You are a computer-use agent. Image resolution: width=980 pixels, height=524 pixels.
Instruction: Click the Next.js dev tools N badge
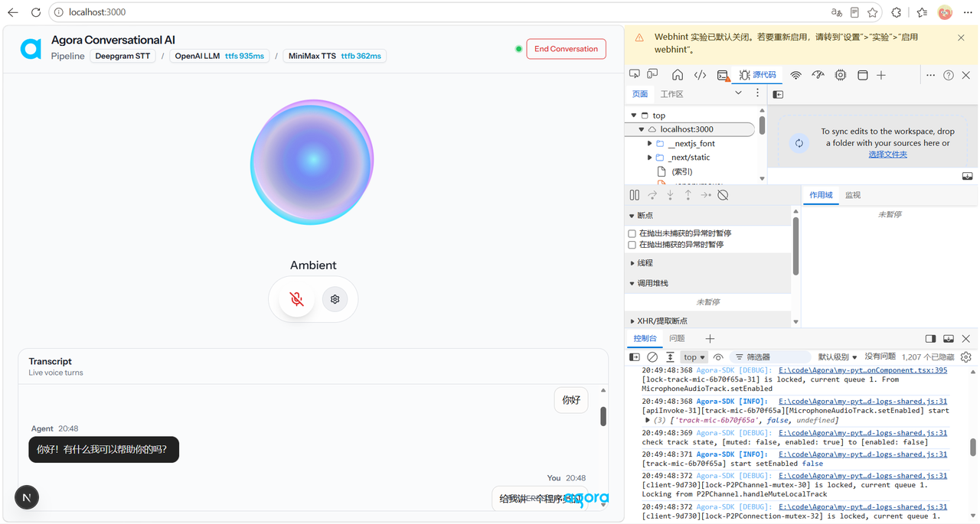point(27,497)
